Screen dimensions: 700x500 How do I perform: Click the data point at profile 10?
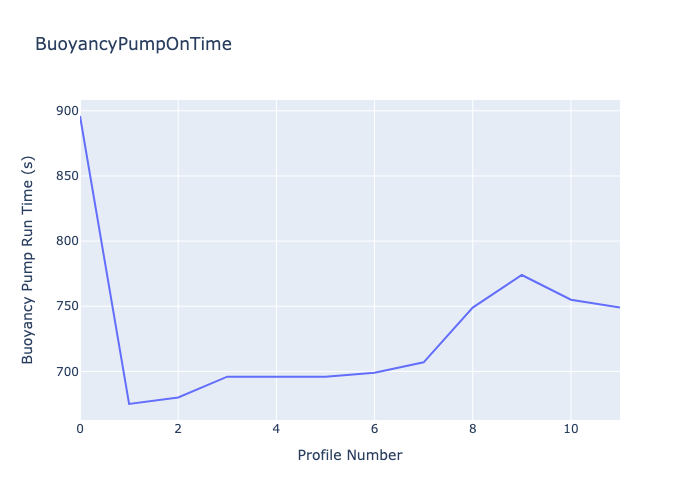click(571, 300)
